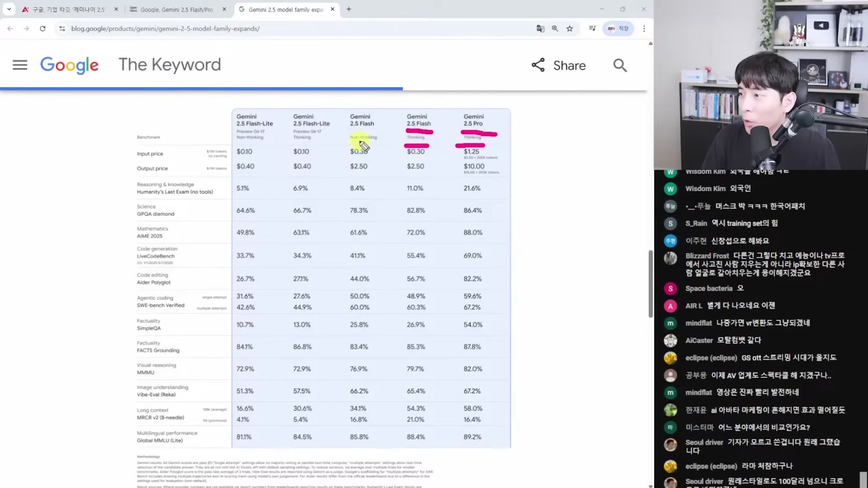
Task: Click 미스터마 user avatar in chat
Action: [x=670, y=427]
